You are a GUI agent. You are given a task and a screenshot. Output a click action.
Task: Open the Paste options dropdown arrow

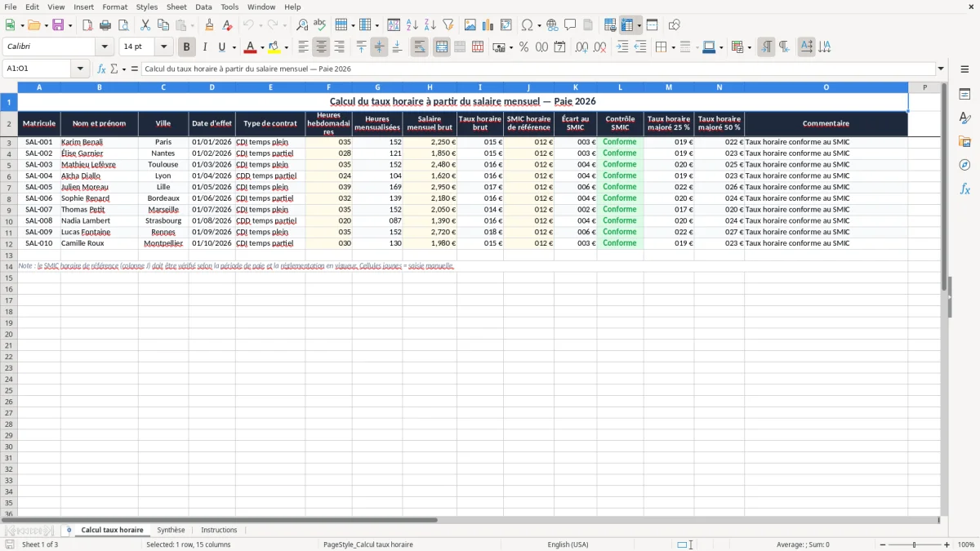click(x=193, y=25)
